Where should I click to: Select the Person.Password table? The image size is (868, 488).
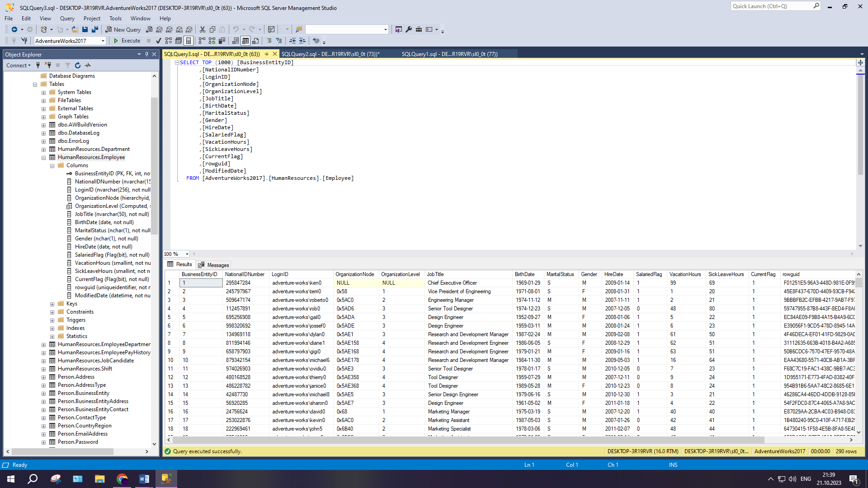point(78,442)
